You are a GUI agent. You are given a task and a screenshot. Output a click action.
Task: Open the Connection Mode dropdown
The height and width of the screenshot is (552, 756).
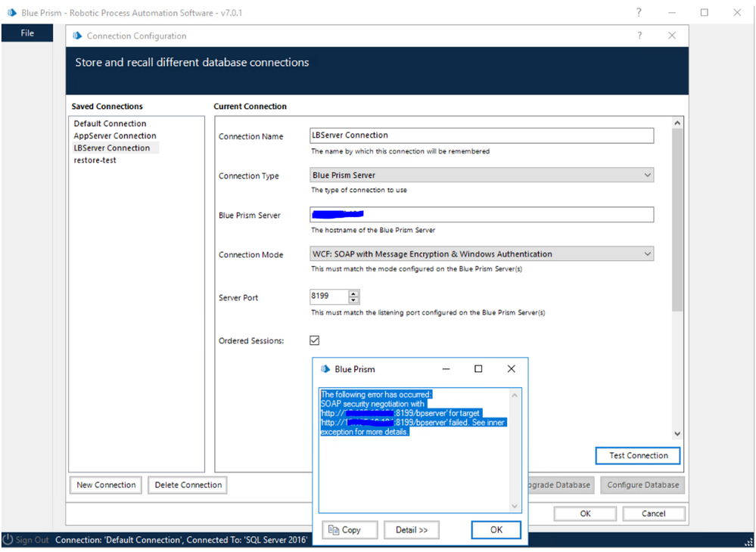pos(481,254)
